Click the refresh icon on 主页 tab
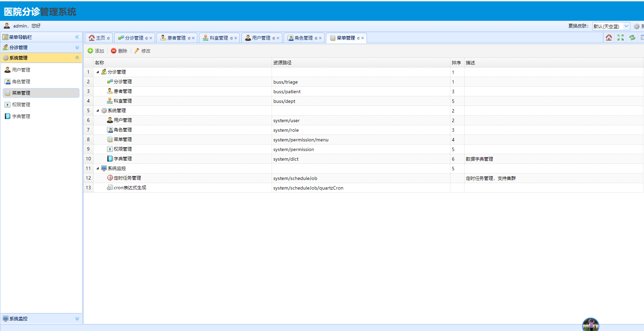Image resolution: width=644 pixels, height=331 pixels. tap(108, 38)
